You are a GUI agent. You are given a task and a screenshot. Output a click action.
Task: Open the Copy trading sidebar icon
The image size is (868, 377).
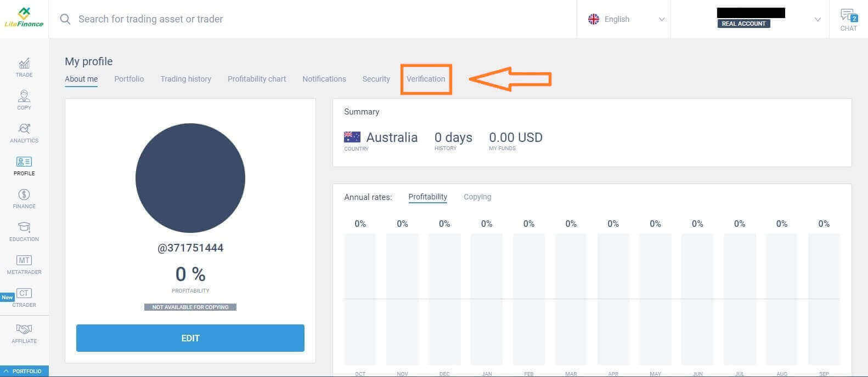tap(24, 100)
